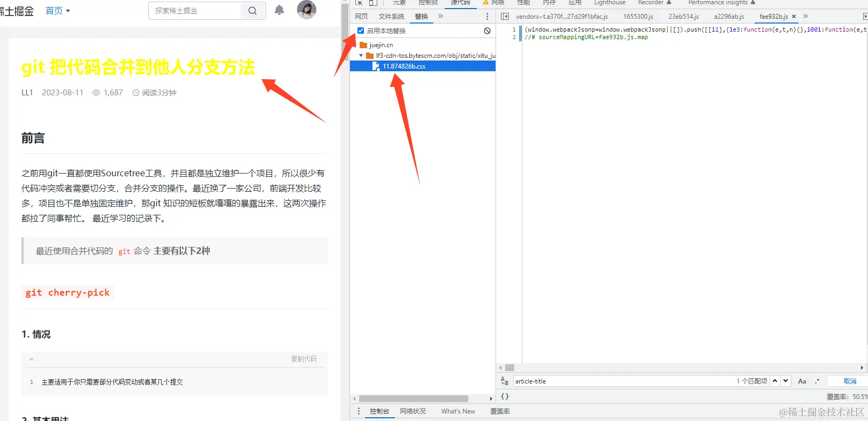
Task: Click the 2023-08-11 publish date text
Action: pyautogui.click(x=63, y=93)
